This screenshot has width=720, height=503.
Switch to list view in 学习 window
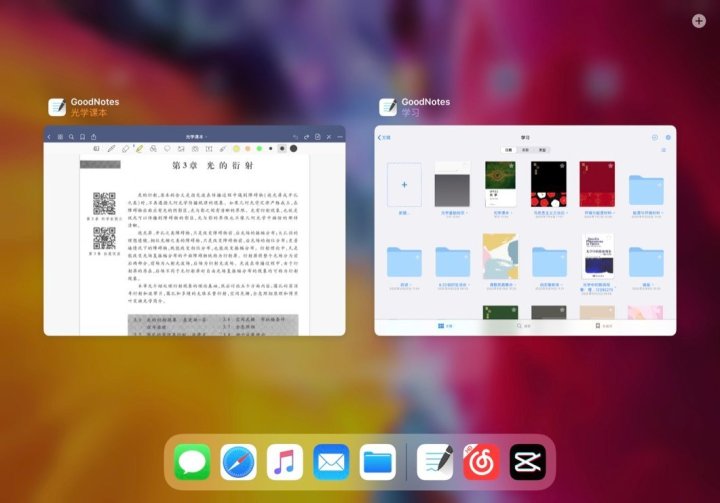664,150
